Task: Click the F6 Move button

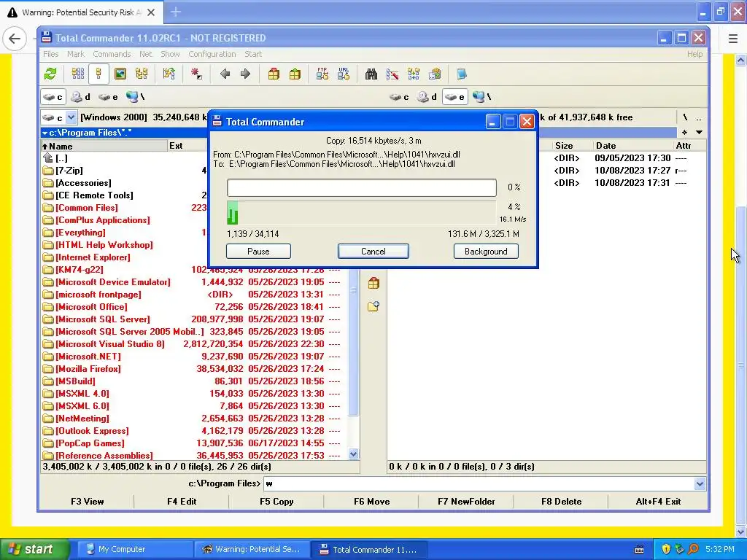Action: [371, 502]
